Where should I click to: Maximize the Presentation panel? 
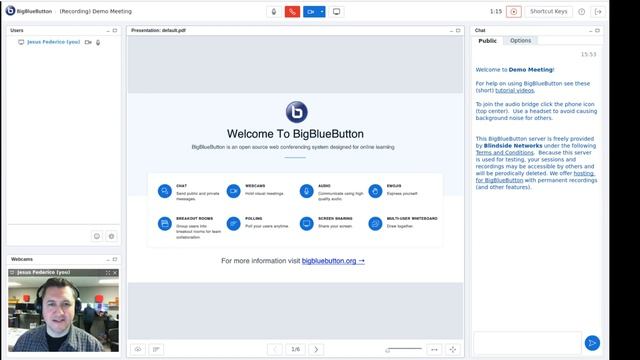click(x=458, y=31)
